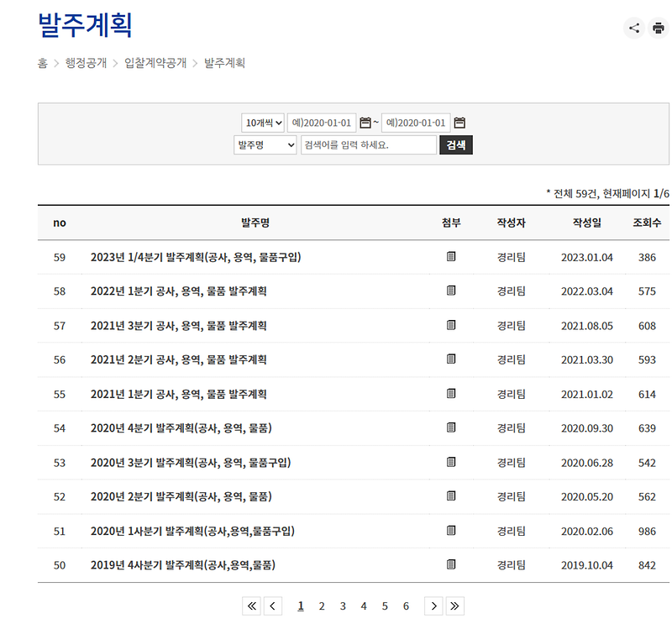Go to page 3 in pagination
672x624 pixels.
click(x=343, y=606)
